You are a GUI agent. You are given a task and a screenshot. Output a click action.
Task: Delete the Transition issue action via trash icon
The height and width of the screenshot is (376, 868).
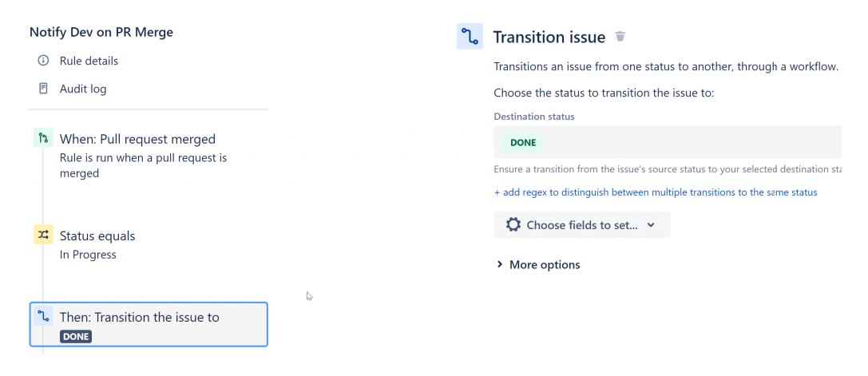click(x=620, y=38)
